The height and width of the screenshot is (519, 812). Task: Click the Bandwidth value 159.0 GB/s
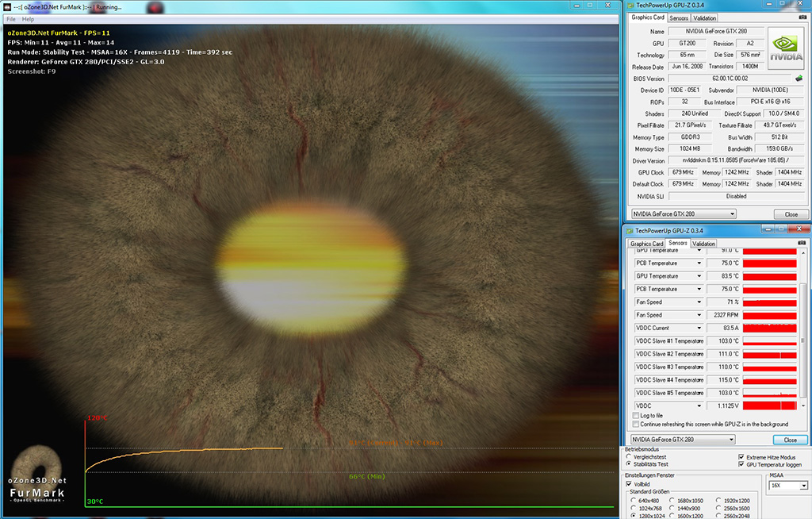coord(779,149)
